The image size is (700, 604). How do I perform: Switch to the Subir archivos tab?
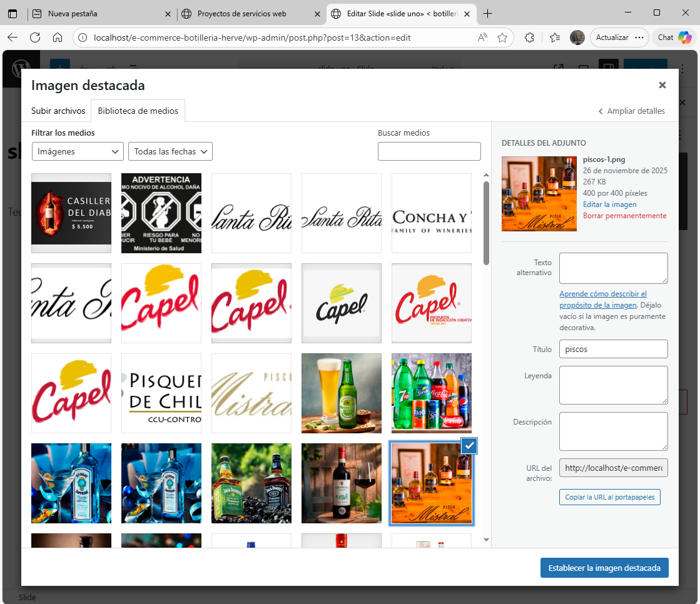click(58, 111)
